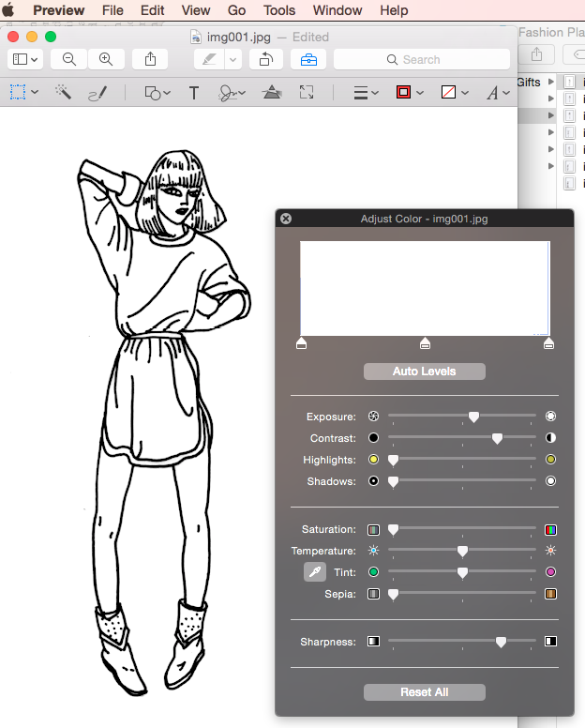Image resolution: width=585 pixels, height=728 pixels.
Task: Click the Sharpness slider thumb
Action: 501,642
